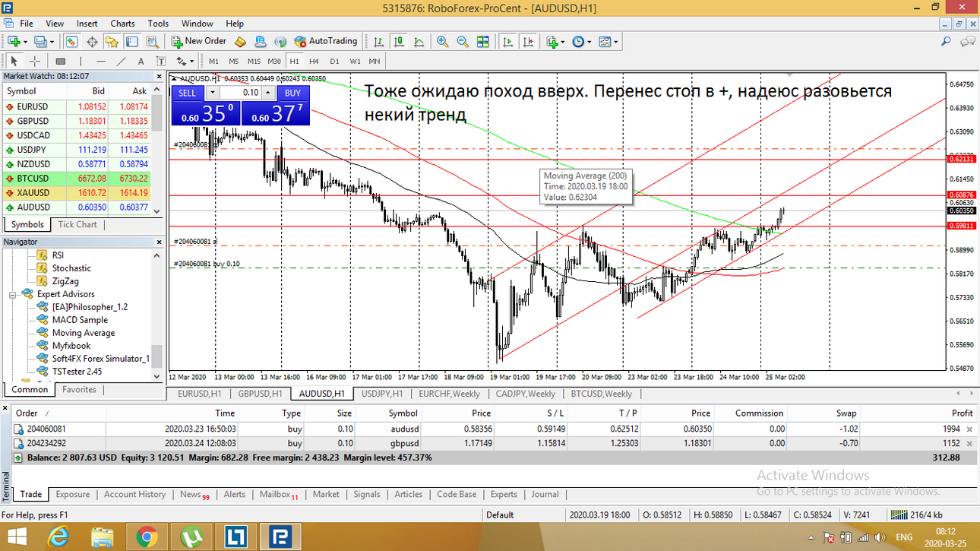This screenshot has width=980, height=551.
Task: Open the Account History terminal tab
Action: 134,494
